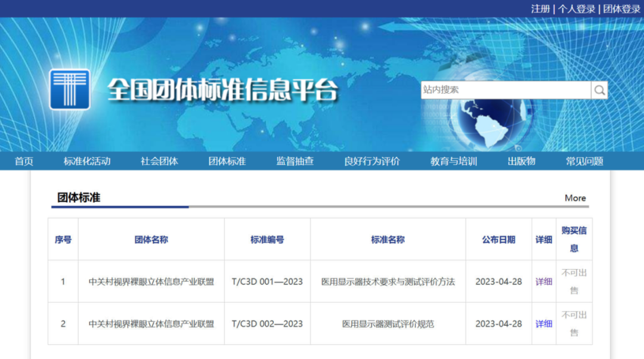
Task: Click the 2023-04-28 date in row 1
Action: pyautogui.click(x=499, y=281)
